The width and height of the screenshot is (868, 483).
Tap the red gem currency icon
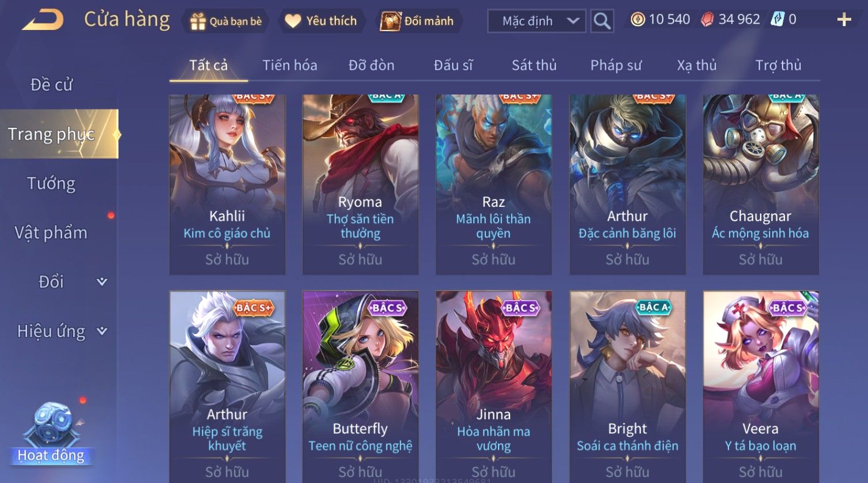click(x=707, y=20)
